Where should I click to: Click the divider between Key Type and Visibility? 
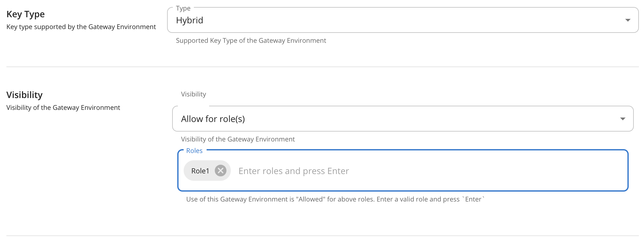(322, 67)
